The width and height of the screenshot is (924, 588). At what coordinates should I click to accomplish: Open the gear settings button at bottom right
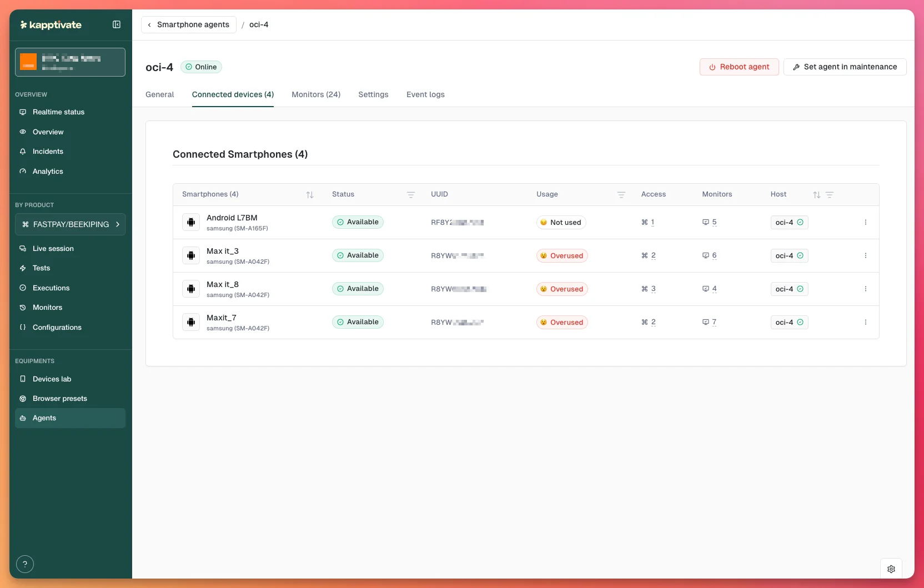[x=891, y=569]
